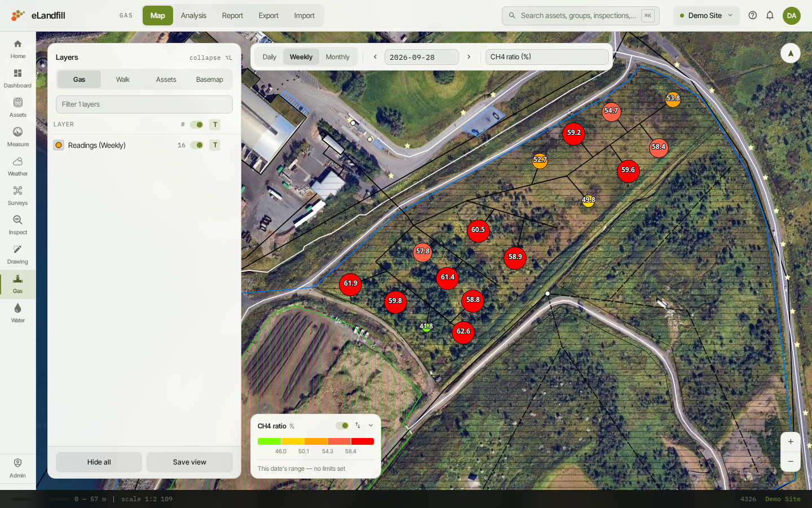This screenshot has height=508, width=812.
Task: Open the notifications bell
Action: (770, 15)
